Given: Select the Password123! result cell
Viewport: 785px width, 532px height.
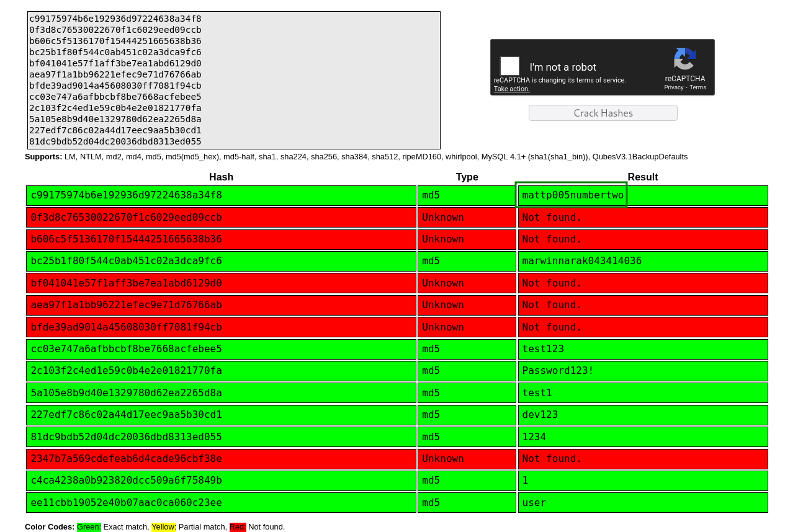Looking at the screenshot, I should [642, 371].
